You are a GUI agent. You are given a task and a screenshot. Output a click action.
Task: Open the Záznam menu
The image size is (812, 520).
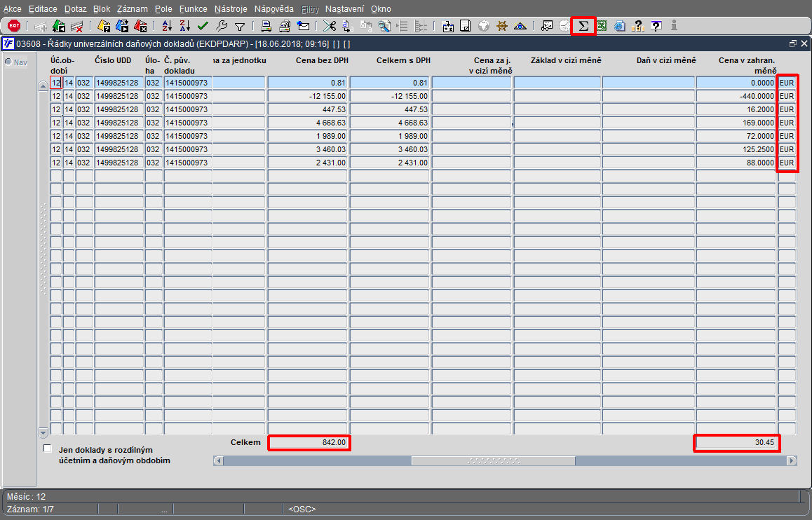click(x=132, y=9)
